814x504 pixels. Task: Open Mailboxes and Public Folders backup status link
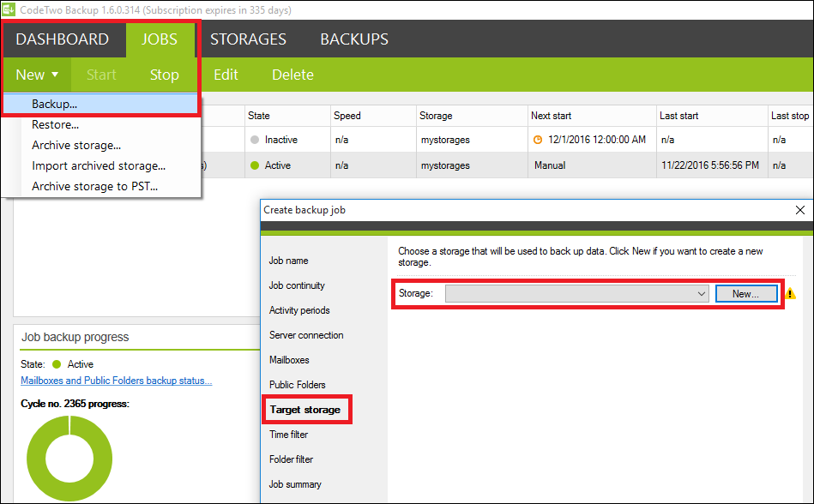(x=117, y=381)
